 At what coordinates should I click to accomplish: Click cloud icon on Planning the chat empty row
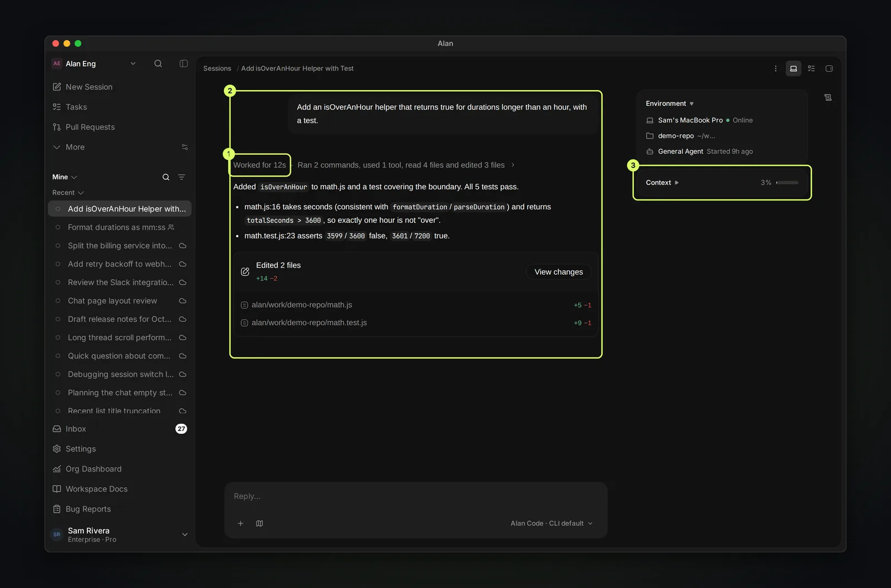coord(183,393)
